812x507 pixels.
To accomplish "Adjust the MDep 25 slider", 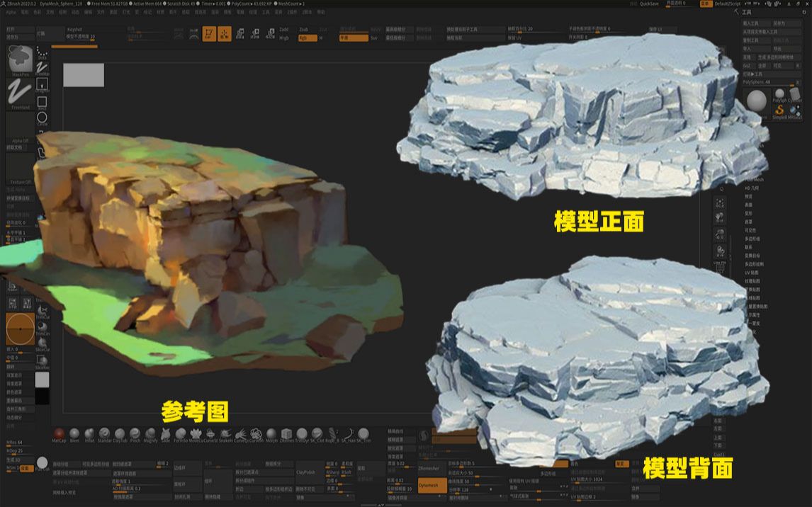I will [x=18, y=450].
